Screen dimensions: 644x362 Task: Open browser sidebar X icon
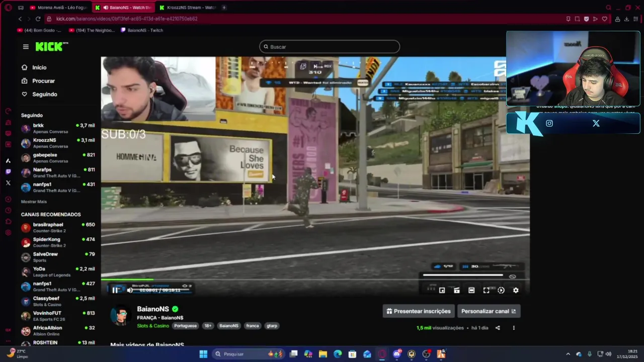(8, 183)
